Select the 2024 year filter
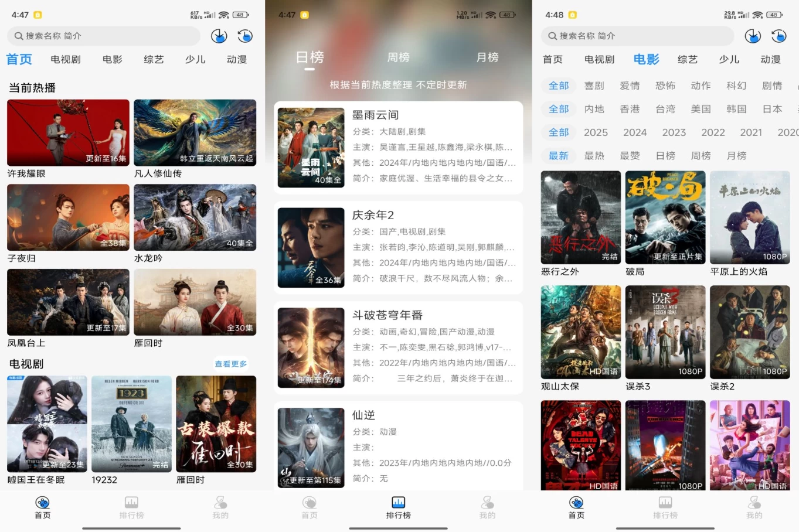The width and height of the screenshot is (799, 532). 635,132
